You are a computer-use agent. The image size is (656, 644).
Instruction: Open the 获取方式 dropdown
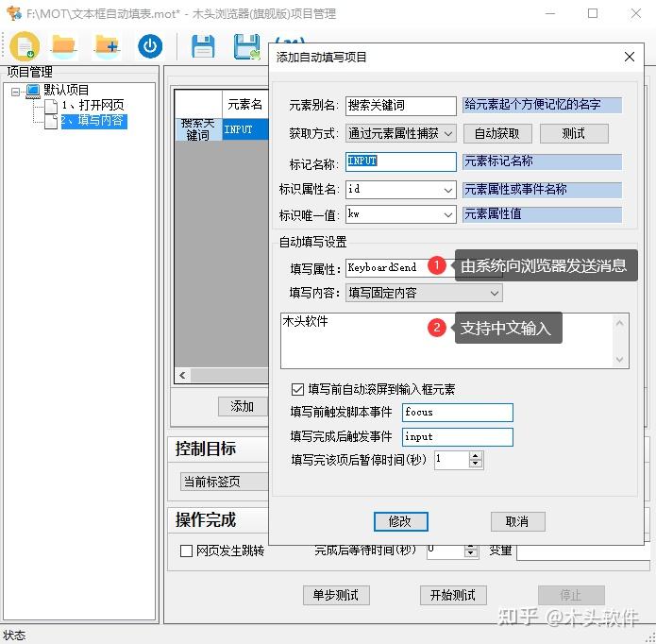400,133
